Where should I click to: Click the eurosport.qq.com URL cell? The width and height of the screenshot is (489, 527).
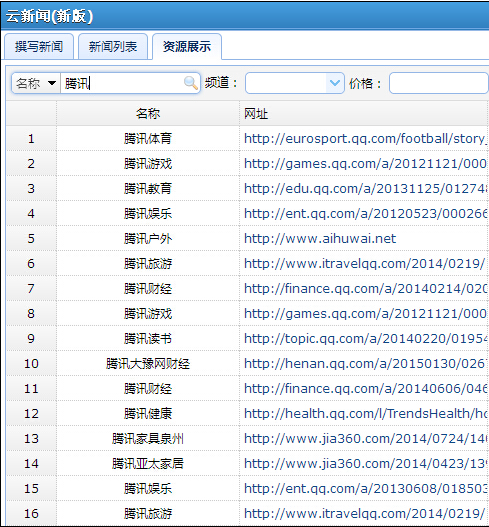(364, 138)
